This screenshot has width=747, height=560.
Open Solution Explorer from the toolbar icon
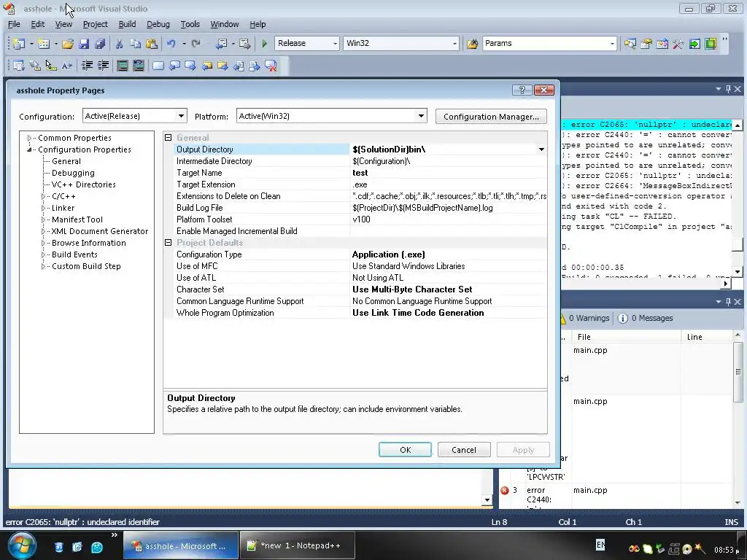coord(630,44)
